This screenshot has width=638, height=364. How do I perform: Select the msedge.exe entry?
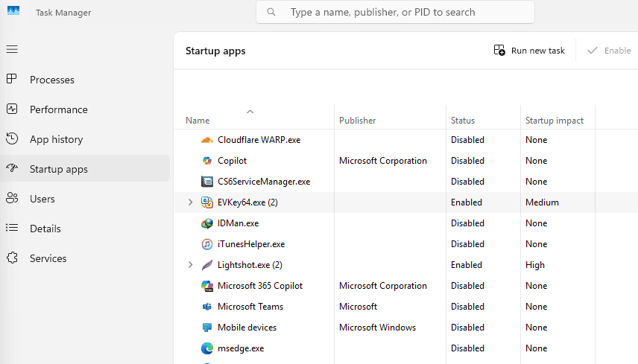coord(241,348)
